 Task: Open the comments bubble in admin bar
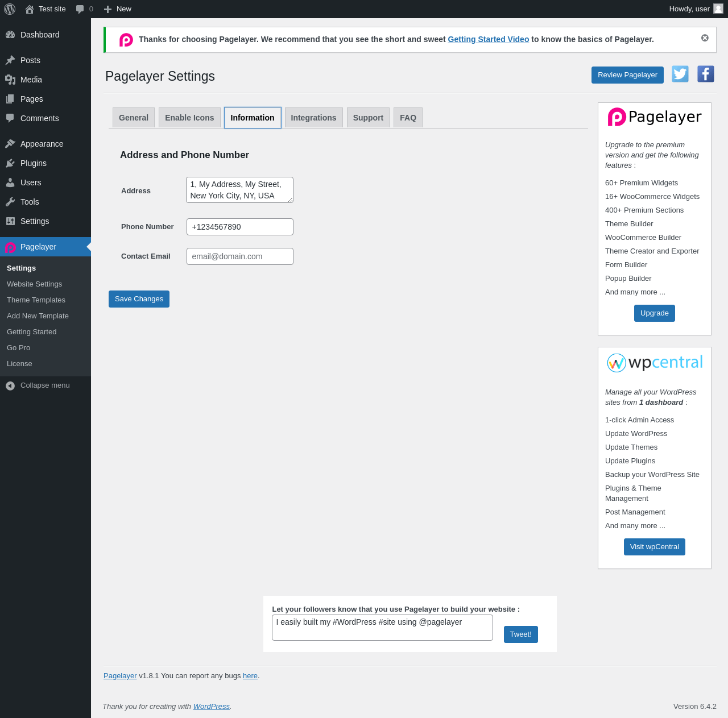80,9
